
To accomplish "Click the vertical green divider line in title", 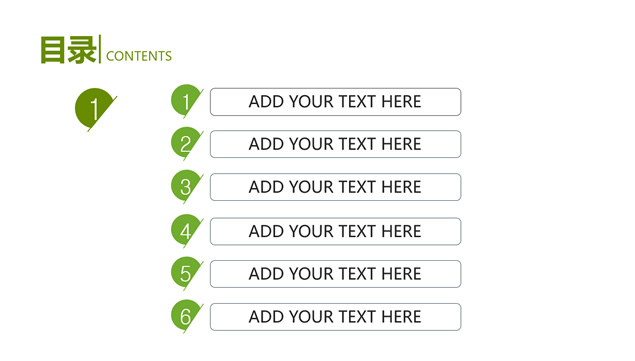I will coord(100,49).
